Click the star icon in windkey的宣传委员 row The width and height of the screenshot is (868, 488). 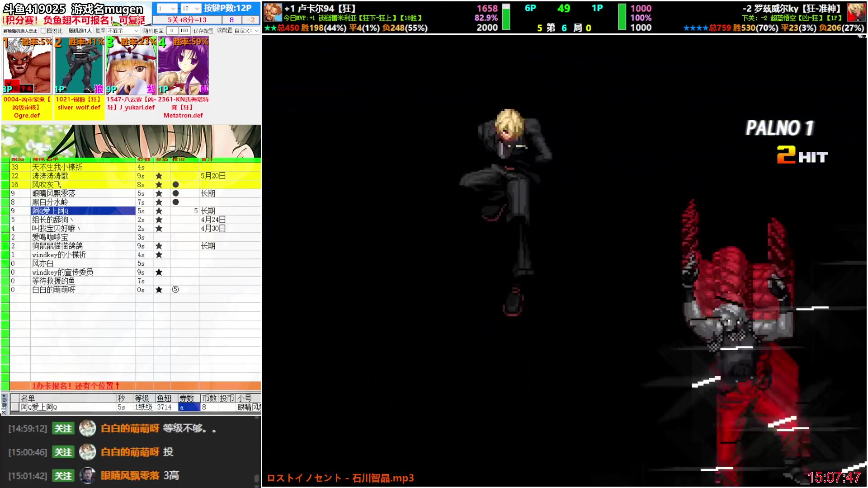159,272
